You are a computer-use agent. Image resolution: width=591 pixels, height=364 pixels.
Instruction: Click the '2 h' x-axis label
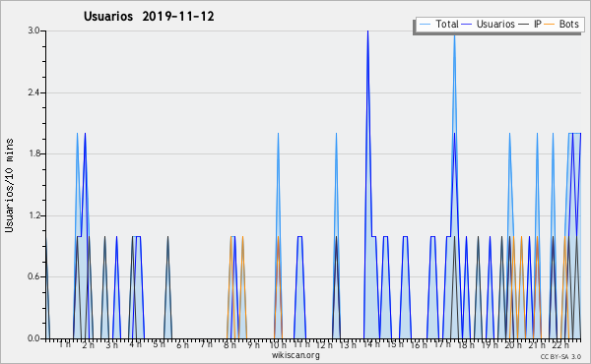click(x=89, y=344)
